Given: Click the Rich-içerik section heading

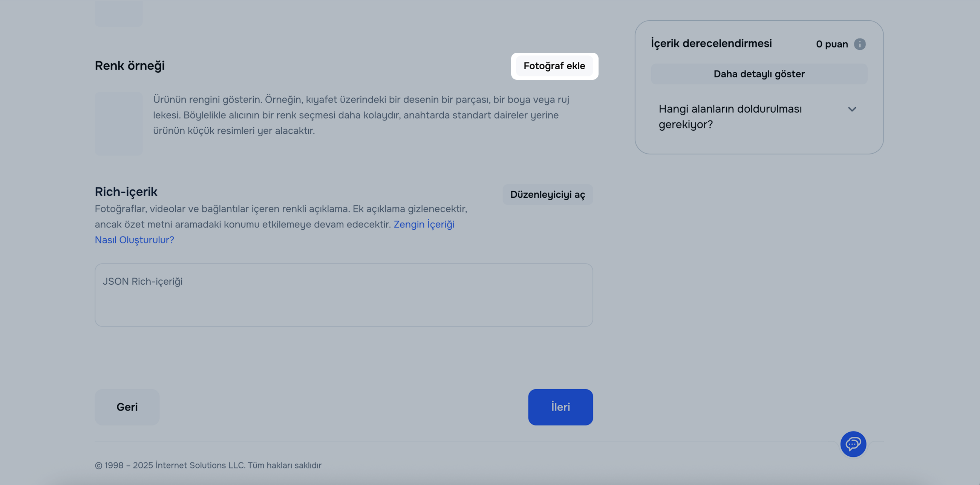Looking at the screenshot, I should pyautogui.click(x=126, y=192).
